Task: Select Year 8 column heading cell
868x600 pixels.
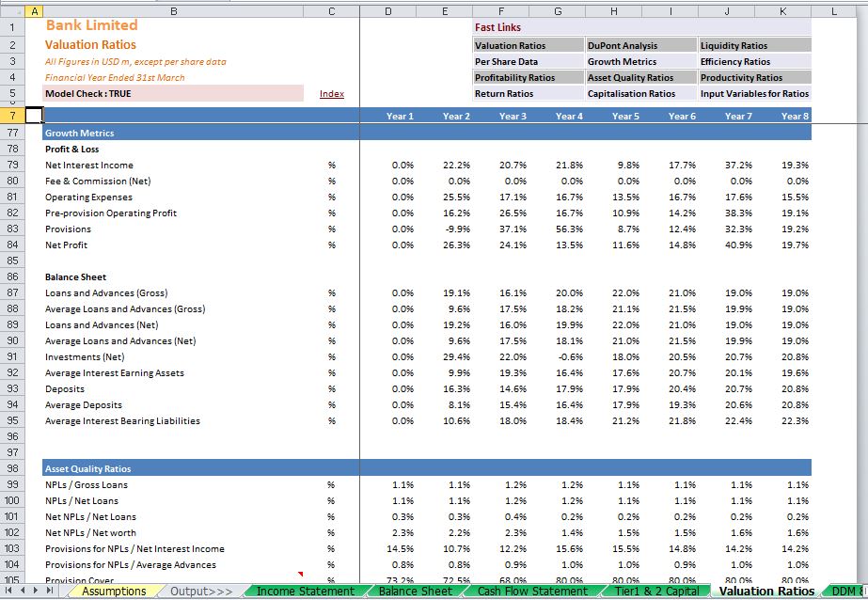Action: (783, 116)
